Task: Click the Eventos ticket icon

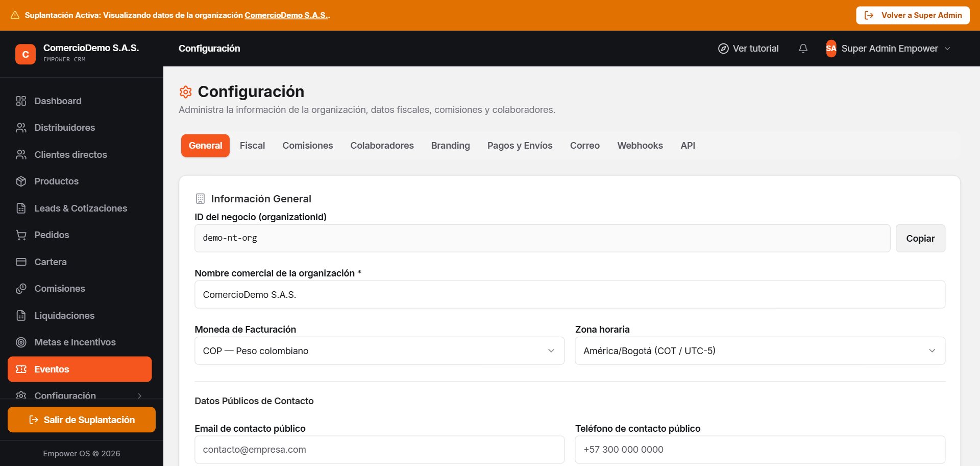Action: tap(21, 369)
